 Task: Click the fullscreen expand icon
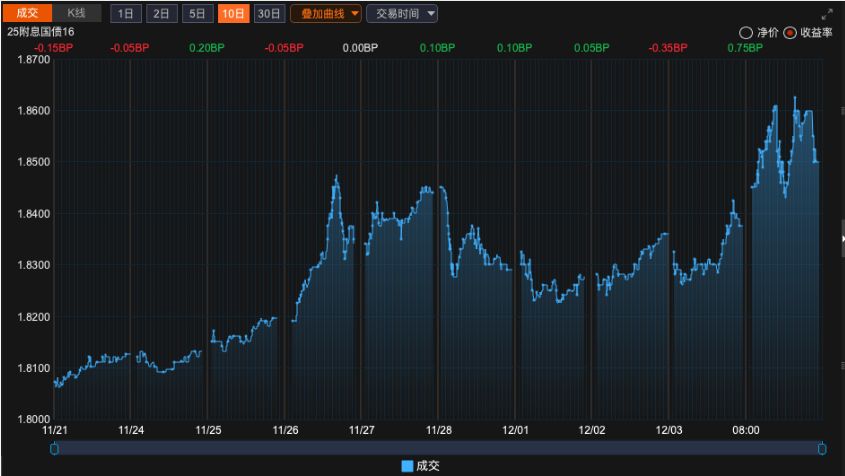[826, 14]
